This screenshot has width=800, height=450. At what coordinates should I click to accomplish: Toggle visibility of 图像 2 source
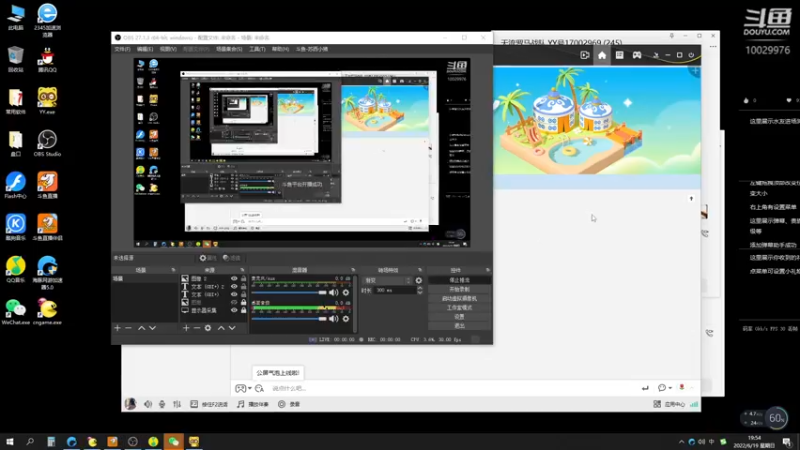pyautogui.click(x=234, y=279)
